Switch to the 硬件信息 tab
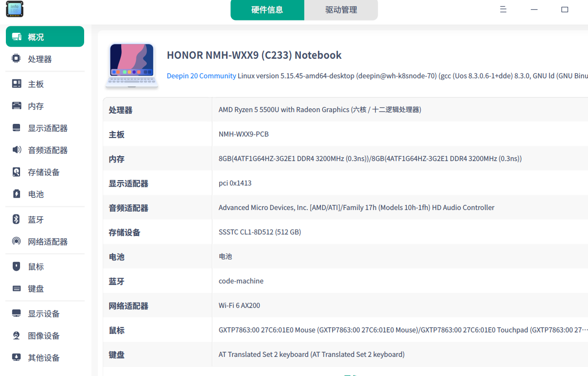 click(x=267, y=10)
